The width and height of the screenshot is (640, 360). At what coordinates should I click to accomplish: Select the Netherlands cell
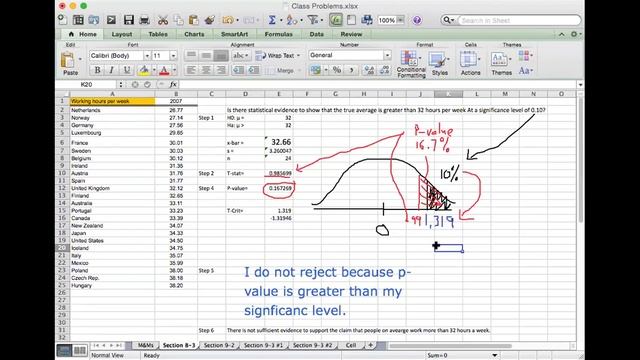112,110
